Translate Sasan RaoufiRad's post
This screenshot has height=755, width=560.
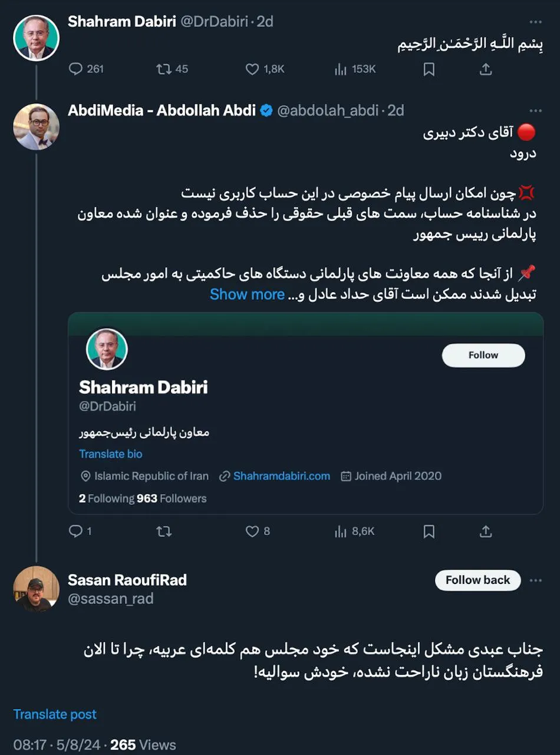[54, 714]
